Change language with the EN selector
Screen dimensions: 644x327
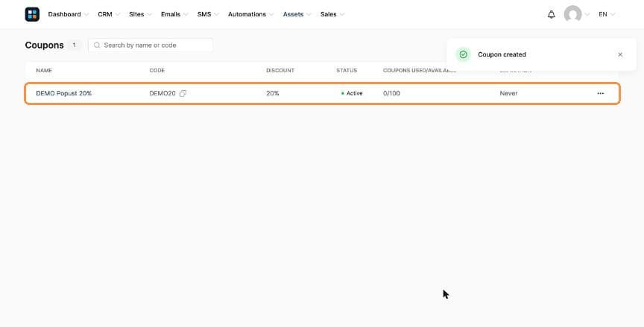tap(607, 14)
